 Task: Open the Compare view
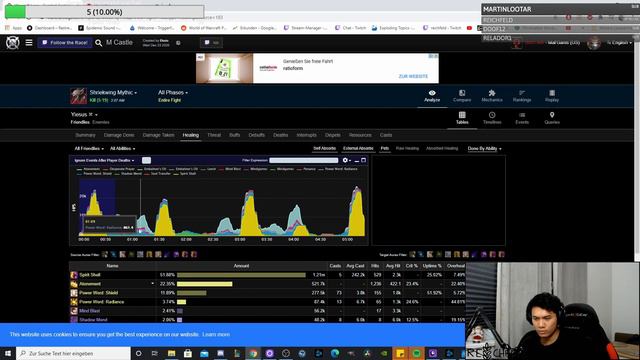click(x=462, y=96)
